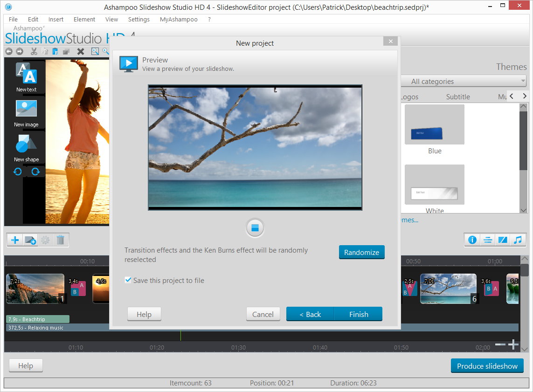
Task: Click the Randomize button
Action: click(361, 252)
